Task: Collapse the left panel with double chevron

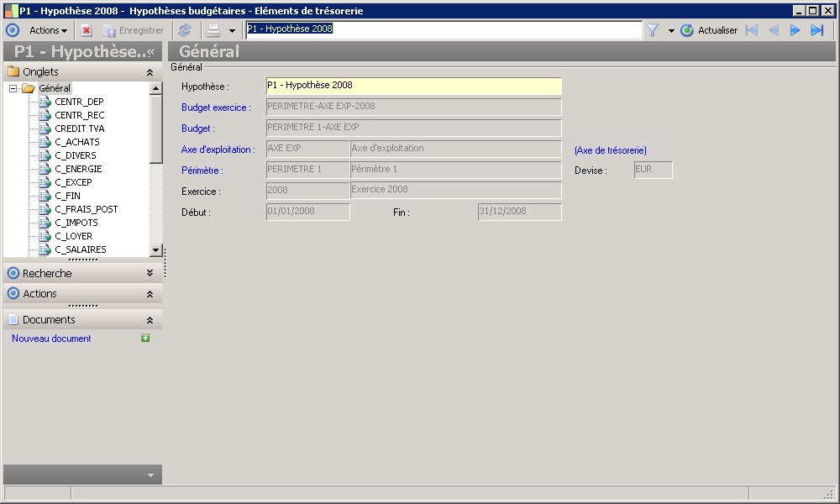Action: click(x=151, y=52)
